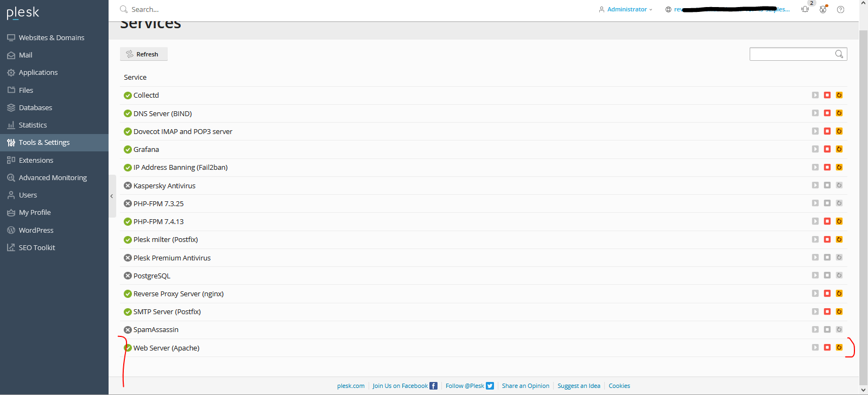868x395 pixels.
Task: Click the Refresh button
Action: pyautogui.click(x=143, y=54)
